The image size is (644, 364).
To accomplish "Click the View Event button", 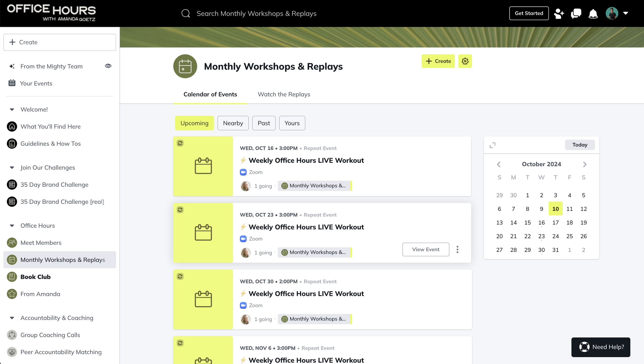I will pos(426,249).
